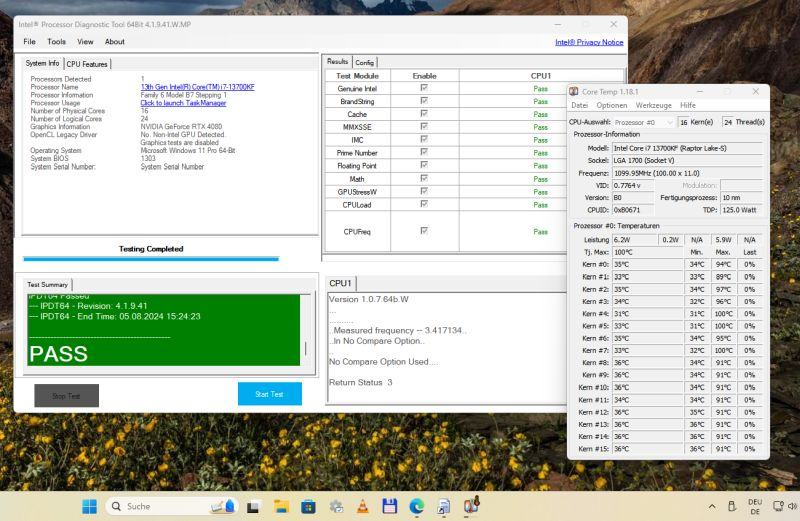Toggle the CPULoad test checkbox

click(x=423, y=204)
